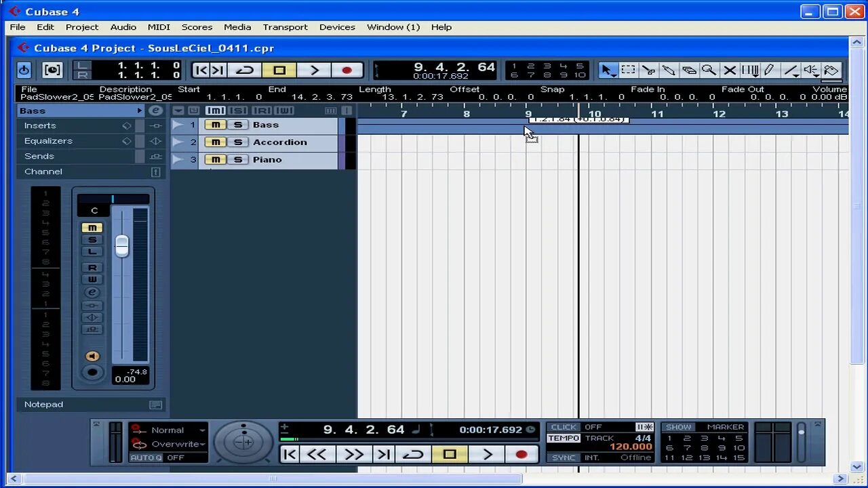Open the Devices menu
868x488 pixels.
point(337,27)
